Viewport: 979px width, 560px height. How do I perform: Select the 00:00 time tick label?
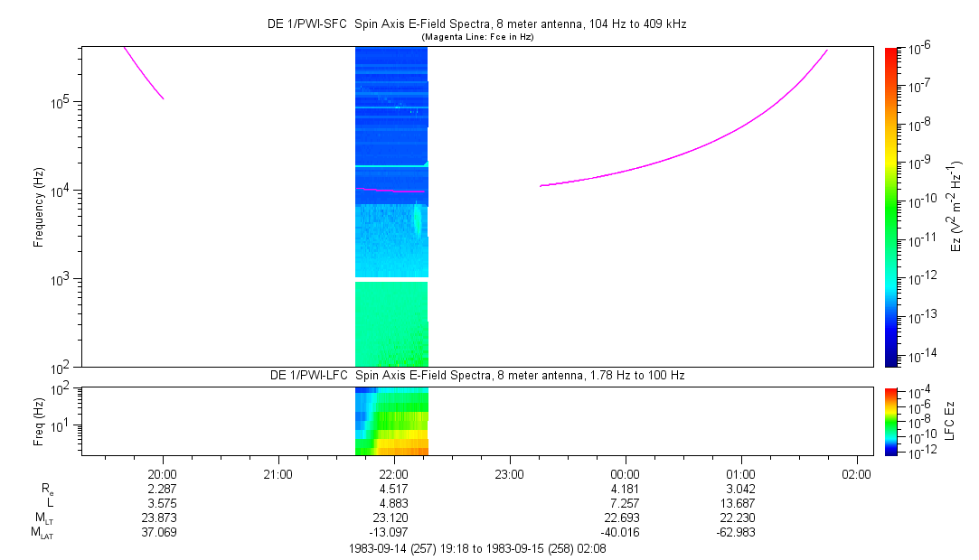(626, 474)
